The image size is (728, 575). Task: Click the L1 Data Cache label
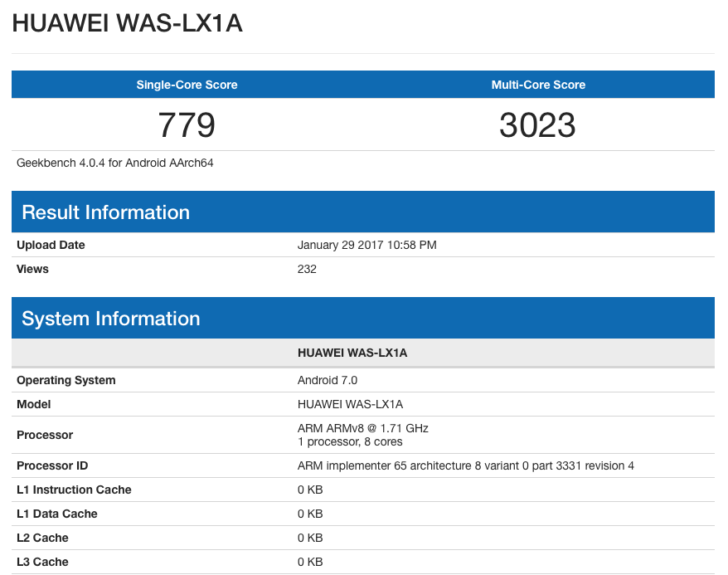57,514
